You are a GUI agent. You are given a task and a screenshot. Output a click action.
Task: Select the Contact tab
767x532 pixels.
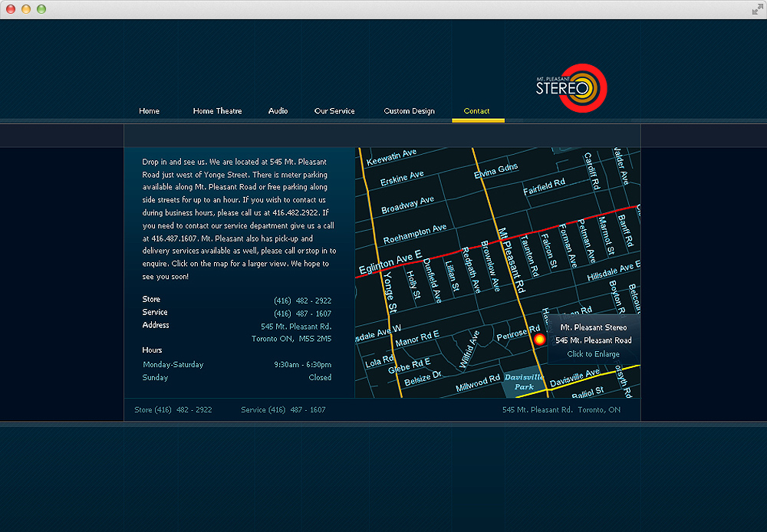[477, 111]
